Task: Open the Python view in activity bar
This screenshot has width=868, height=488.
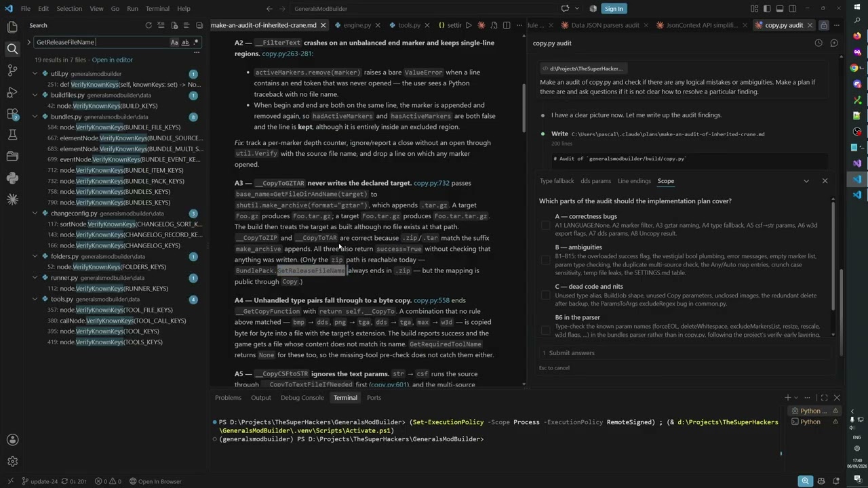Action: point(12,178)
